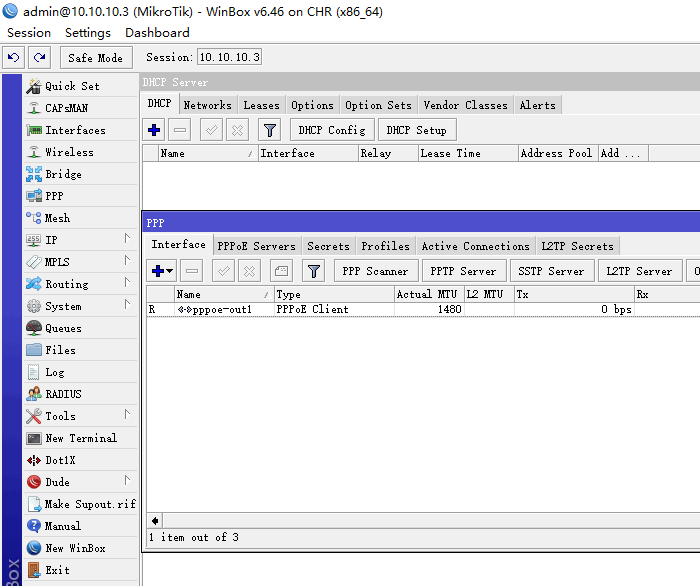Switch to DHCP Server Networks tab
The width and height of the screenshot is (700, 586).
coord(208,105)
